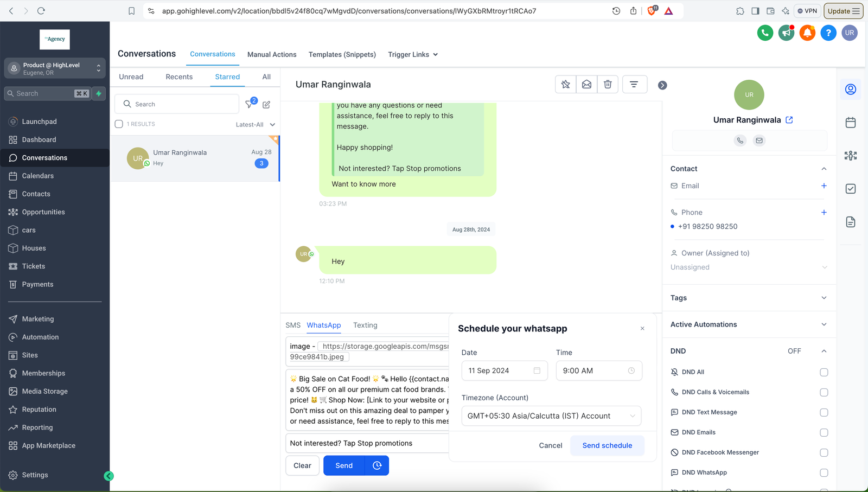The image size is (868, 492).
Task: Click the 11 Sep 2024 date field
Action: (x=504, y=370)
